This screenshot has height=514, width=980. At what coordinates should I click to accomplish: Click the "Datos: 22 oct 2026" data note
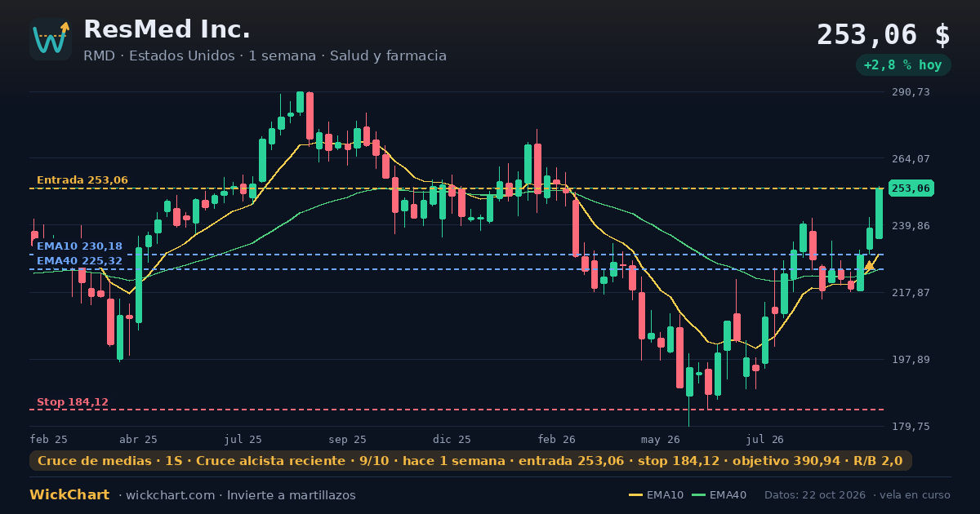pyautogui.click(x=816, y=495)
